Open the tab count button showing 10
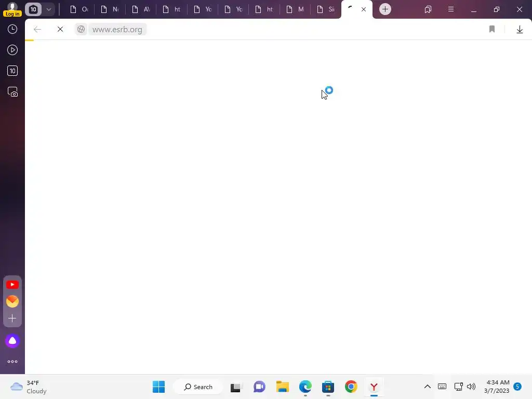 click(x=33, y=9)
